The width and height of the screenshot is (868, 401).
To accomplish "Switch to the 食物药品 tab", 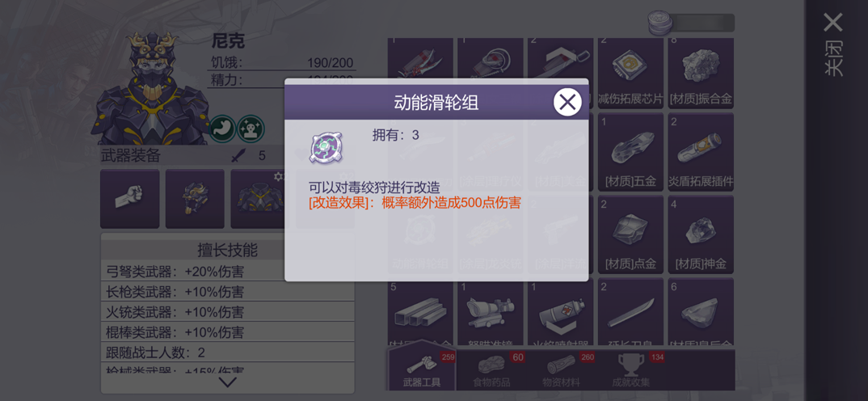I will pos(491,369).
